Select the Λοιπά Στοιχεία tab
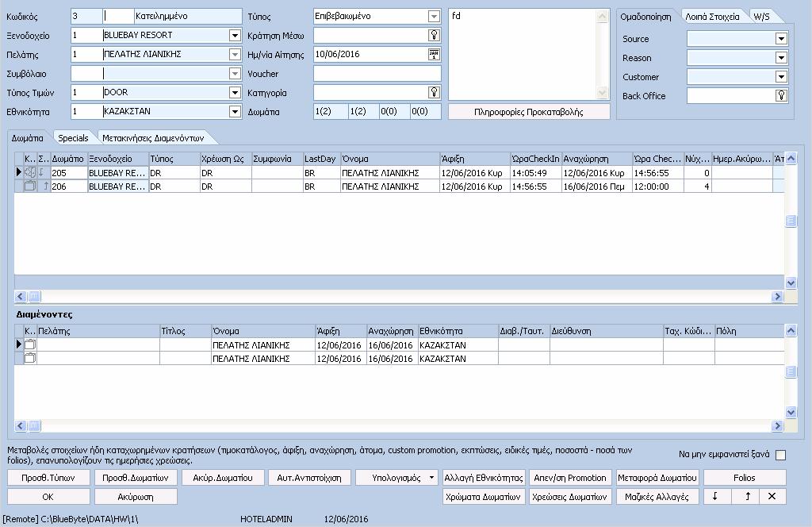Image resolution: width=812 pixels, height=527 pixels. tap(712, 17)
